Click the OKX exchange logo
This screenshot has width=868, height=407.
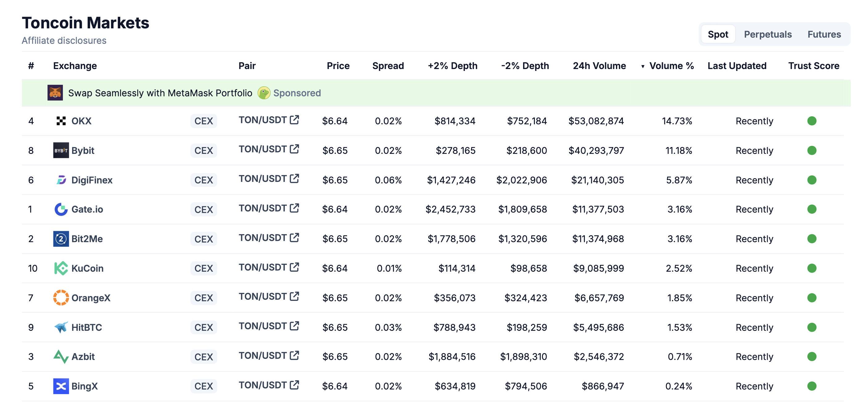tap(61, 121)
